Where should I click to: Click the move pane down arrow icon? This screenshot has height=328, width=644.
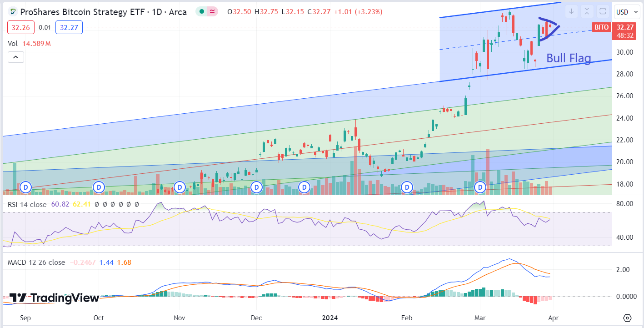pos(572,11)
